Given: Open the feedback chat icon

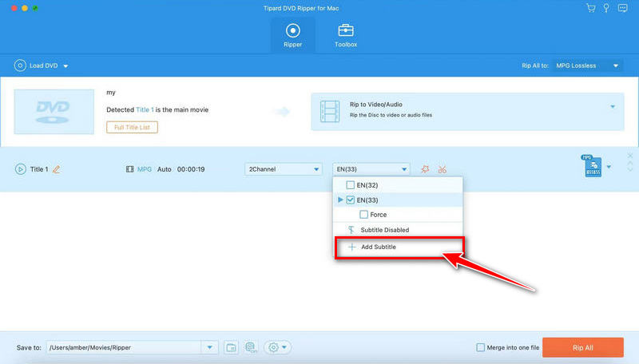Looking at the screenshot, I should coord(623,8).
